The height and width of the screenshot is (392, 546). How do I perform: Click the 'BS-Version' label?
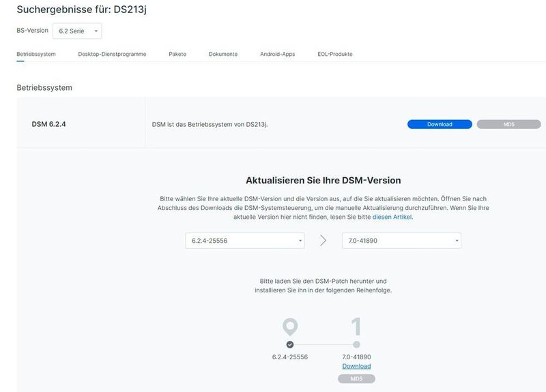[x=32, y=31]
